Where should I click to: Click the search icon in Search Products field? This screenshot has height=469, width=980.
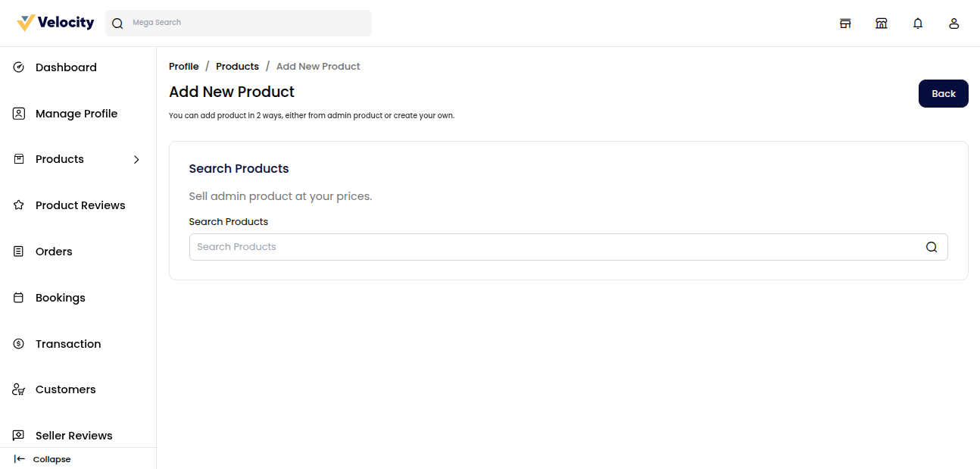[932, 247]
